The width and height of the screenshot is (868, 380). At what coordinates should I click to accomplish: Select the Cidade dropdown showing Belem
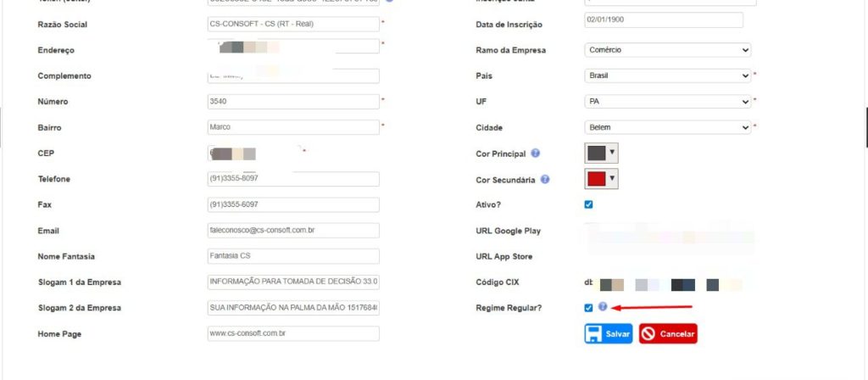[668, 127]
